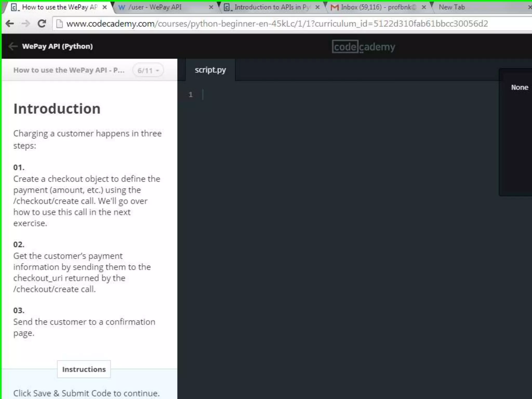The height and width of the screenshot is (399, 532).
Task: Click the WePay favicon on the /user tab
Action: [121, 7]
